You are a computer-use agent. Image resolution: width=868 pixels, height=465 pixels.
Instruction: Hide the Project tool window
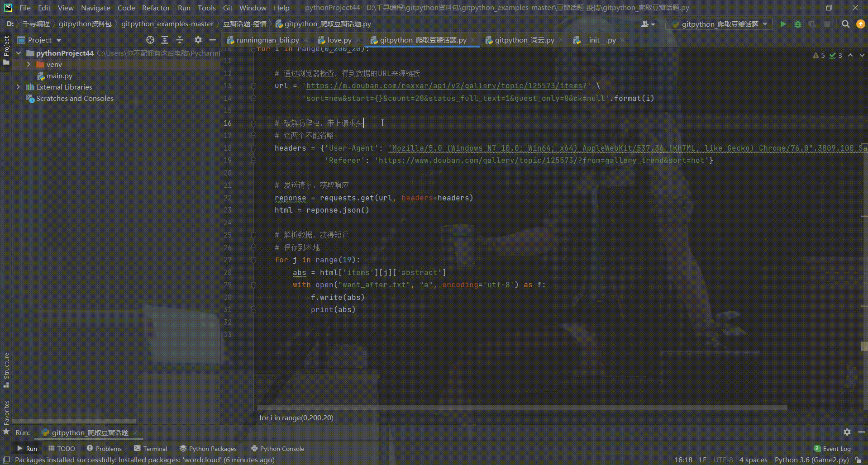click(213, 40)
